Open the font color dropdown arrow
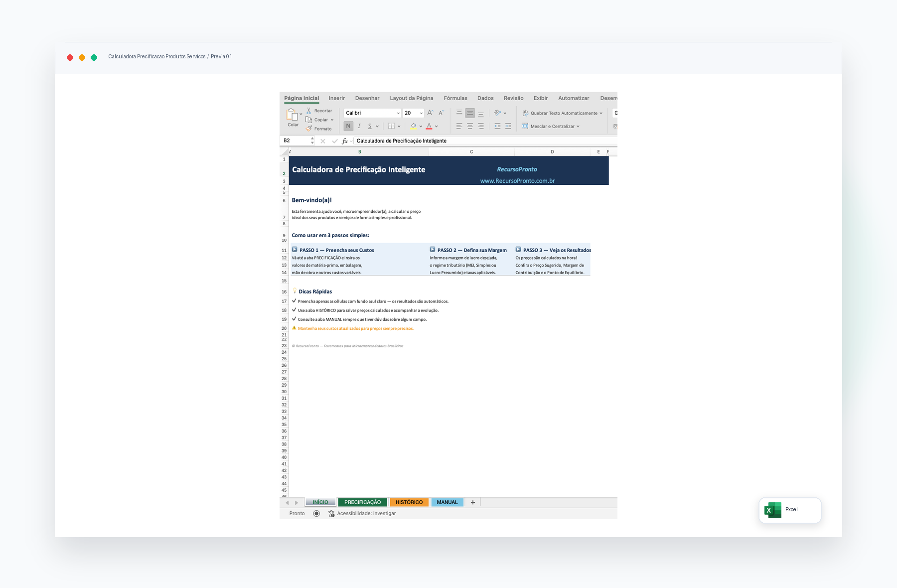The image size is (897, 588). [437, 126]
